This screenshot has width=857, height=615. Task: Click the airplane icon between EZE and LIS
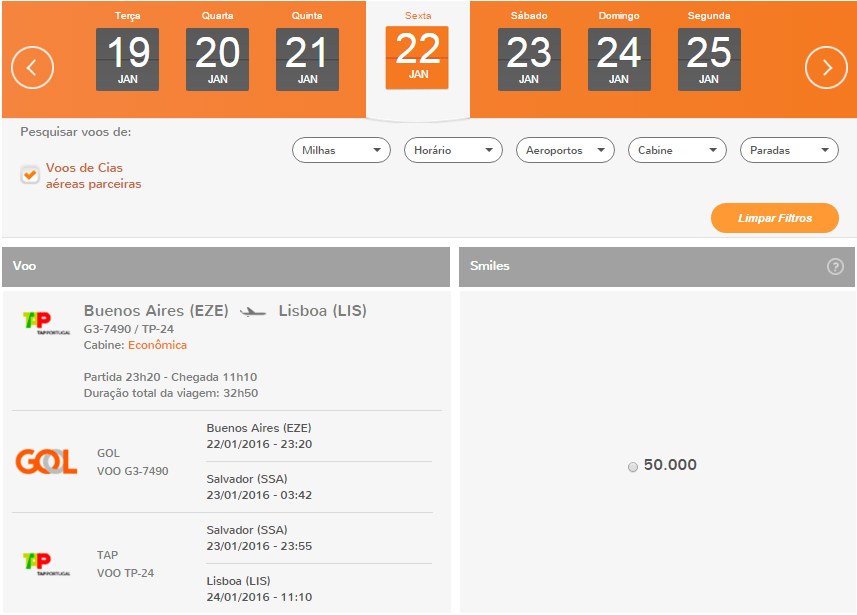point(253,312)
